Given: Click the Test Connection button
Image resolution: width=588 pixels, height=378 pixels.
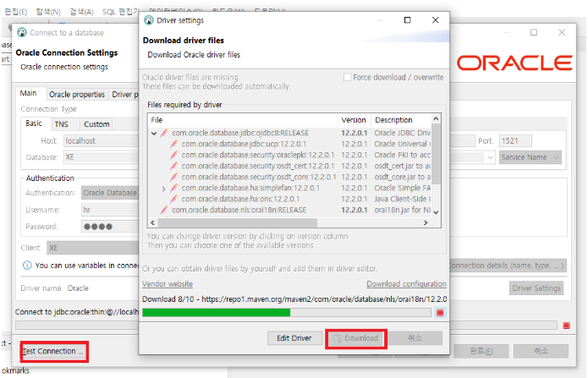Looking at the screenshot, I should pos(53,352).
